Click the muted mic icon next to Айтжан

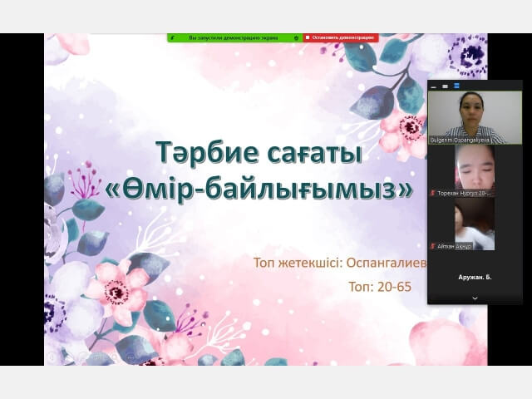pyautogui.click(x=432, y=246)
